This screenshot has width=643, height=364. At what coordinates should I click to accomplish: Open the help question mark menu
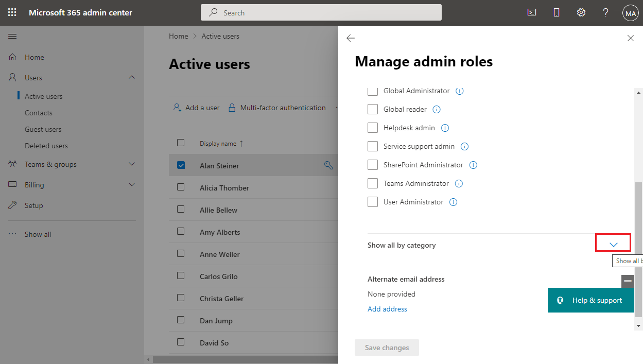tap(605, 12)
